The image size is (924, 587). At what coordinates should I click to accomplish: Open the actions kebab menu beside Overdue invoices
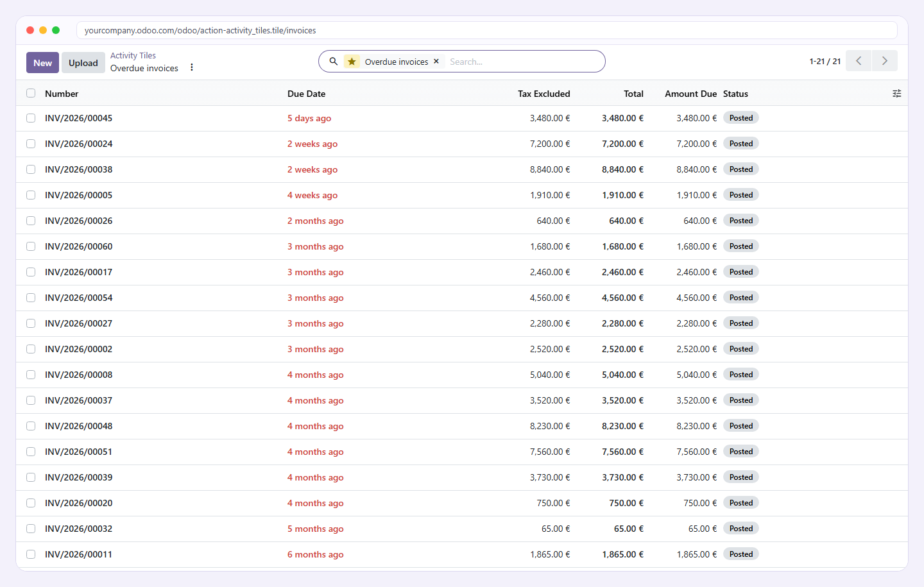[x=192, y=67]
